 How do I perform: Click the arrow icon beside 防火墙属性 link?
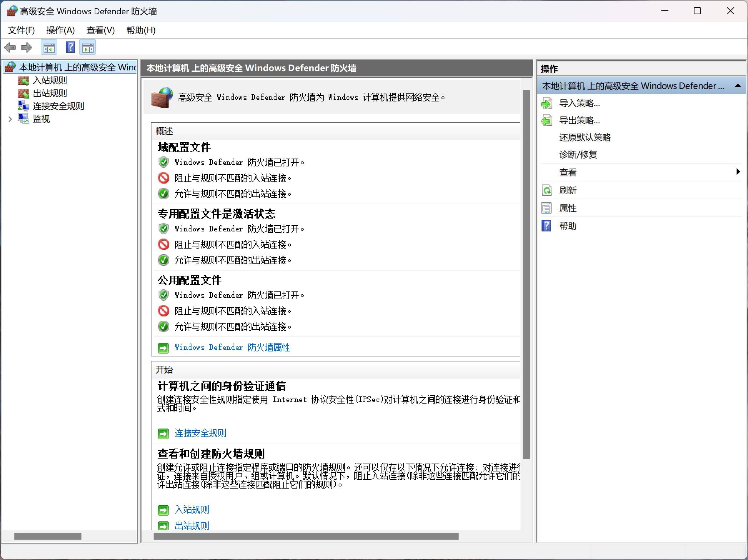coord(163,347)
